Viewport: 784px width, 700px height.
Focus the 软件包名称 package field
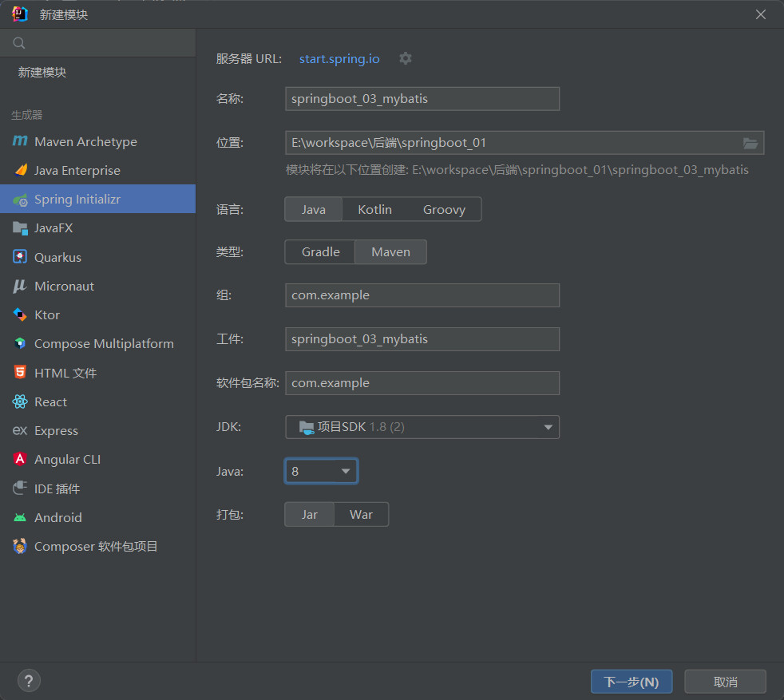coord(422,383)
